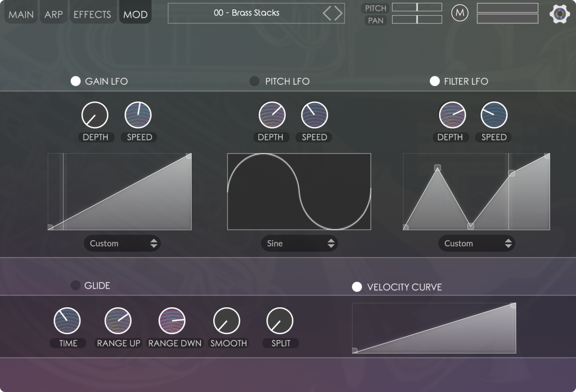Click the Gain LFO Depth knob
The height and width of the screenshot is (392, 576).
click(95, 115)
